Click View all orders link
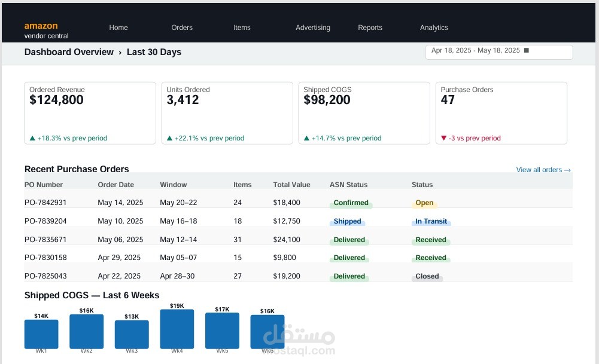 point(543,170)
